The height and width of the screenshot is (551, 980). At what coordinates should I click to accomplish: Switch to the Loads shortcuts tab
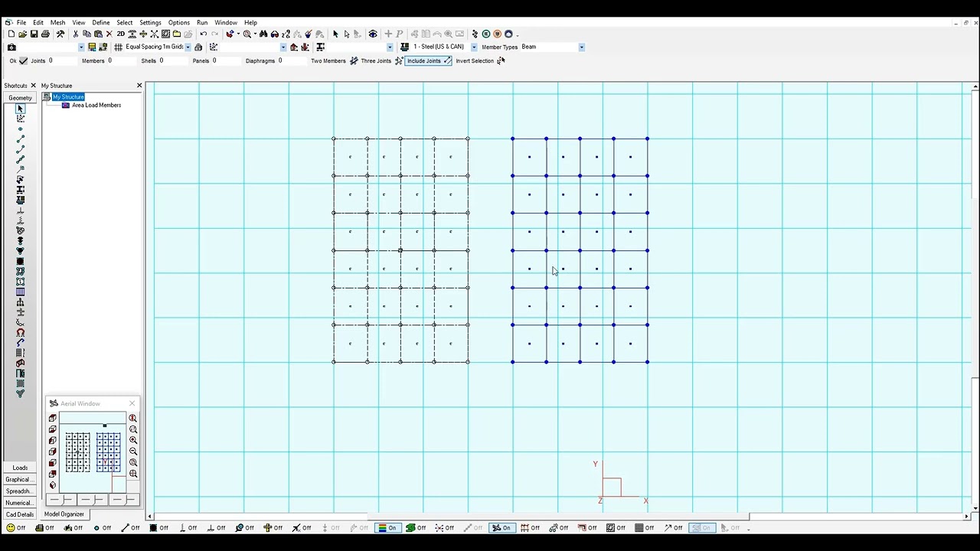tap(20, 468)
